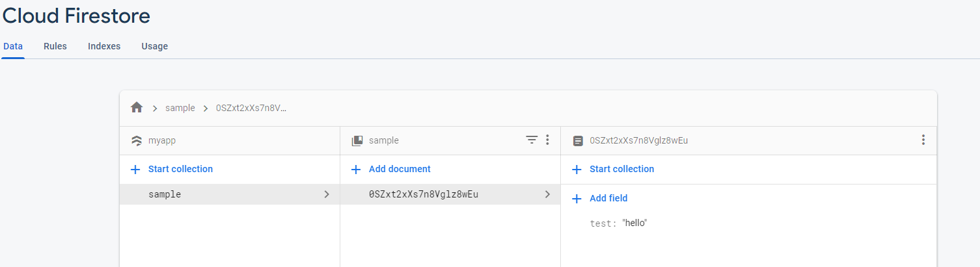Click truncated 0SZxt2xXs7n8V… breadcrumb link
This screenshot has width=980, height=267.
251,108
